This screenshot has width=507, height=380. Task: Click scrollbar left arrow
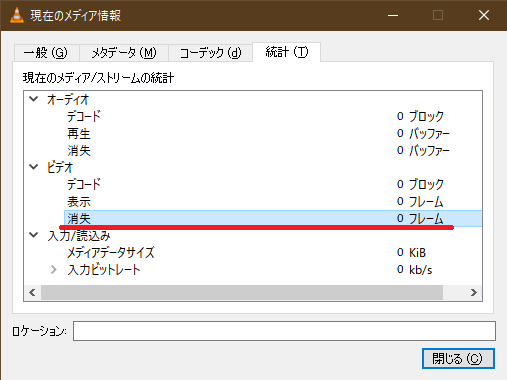(32, 292)
